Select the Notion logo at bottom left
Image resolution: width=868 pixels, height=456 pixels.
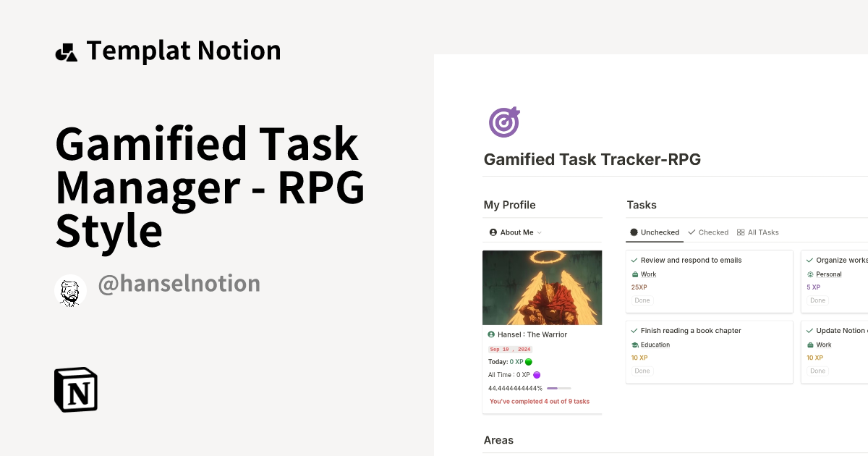(x=75, y=389)
